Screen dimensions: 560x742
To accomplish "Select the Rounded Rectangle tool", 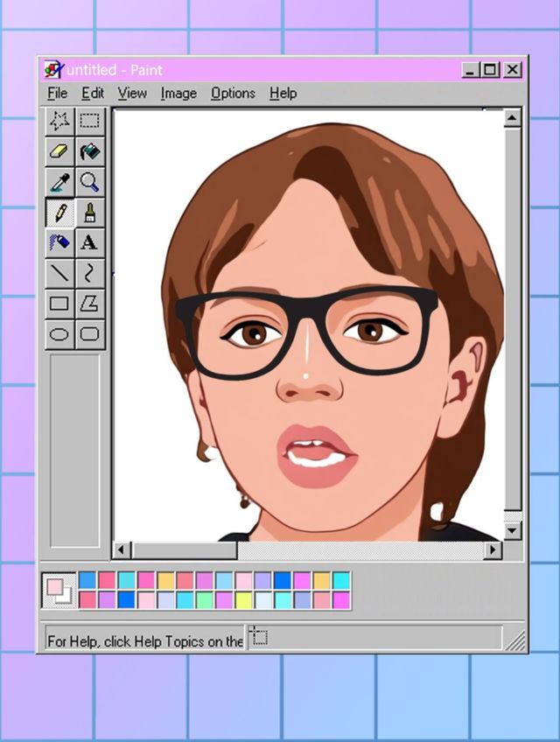I will 89,333.
